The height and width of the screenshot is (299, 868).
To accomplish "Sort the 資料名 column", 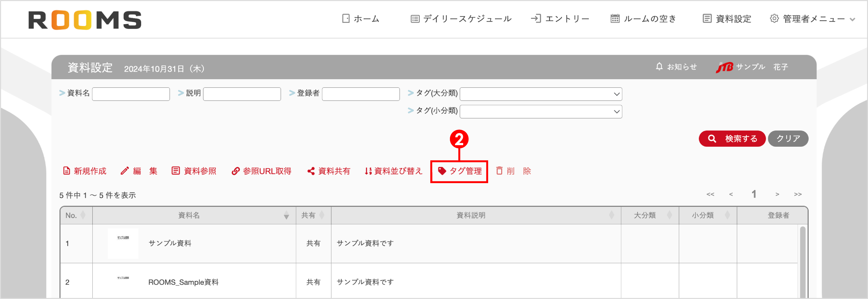I will (x=287, y=215).
